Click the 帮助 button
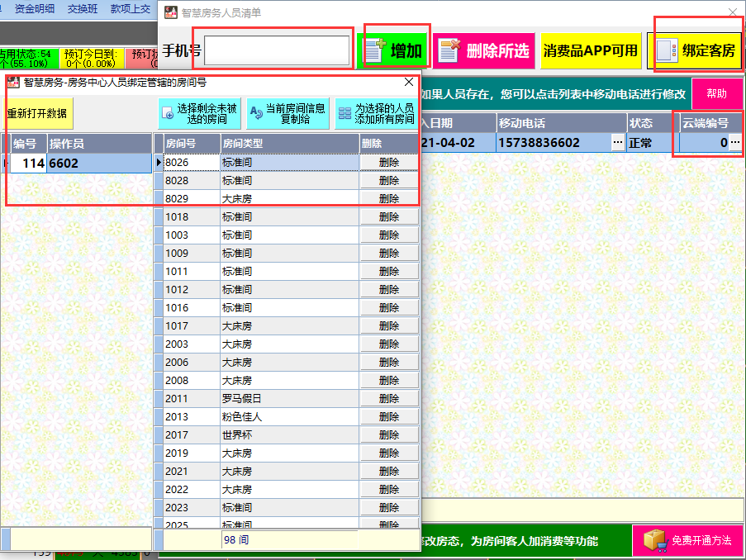The width and height of the screenshot is (746, 560). (x=717, y=93)
